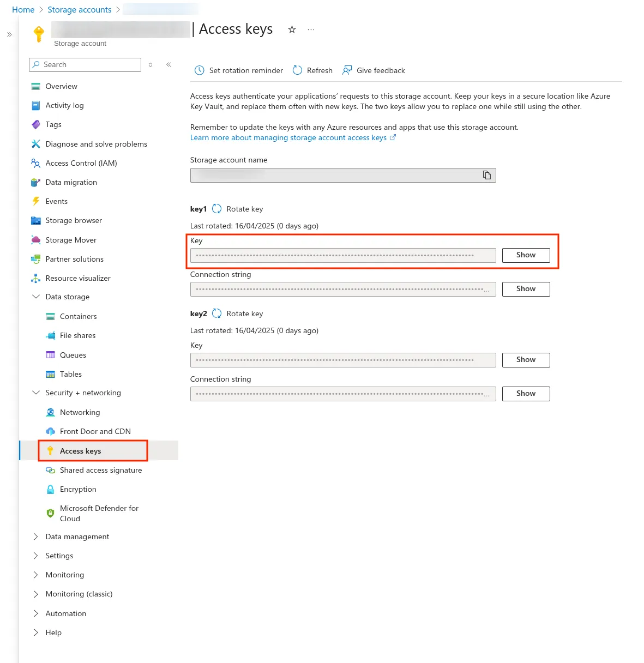The height and width of the screenshot is (663, 644).
Task: Click the Tables icon
Action: pyautogui.click(x=51, y=374)
